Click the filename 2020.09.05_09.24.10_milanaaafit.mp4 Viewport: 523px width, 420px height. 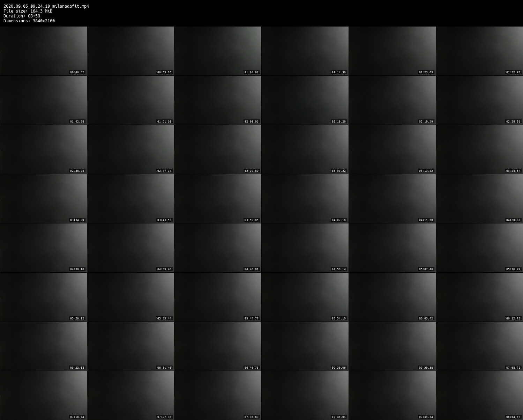(x=46, y=6)
